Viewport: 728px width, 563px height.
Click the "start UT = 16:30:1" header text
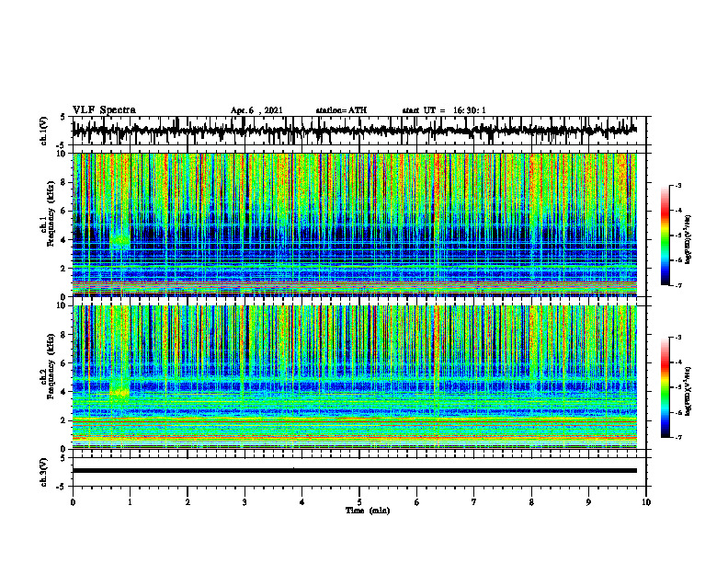point(444,110)
